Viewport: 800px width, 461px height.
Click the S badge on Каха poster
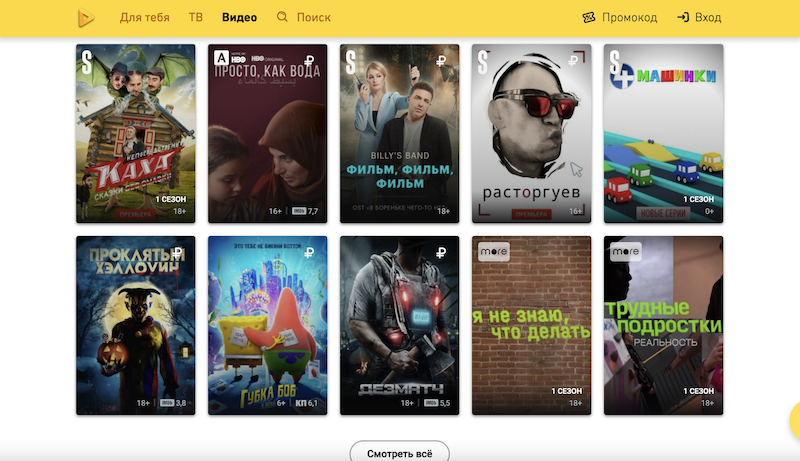[x=87, y=62]
